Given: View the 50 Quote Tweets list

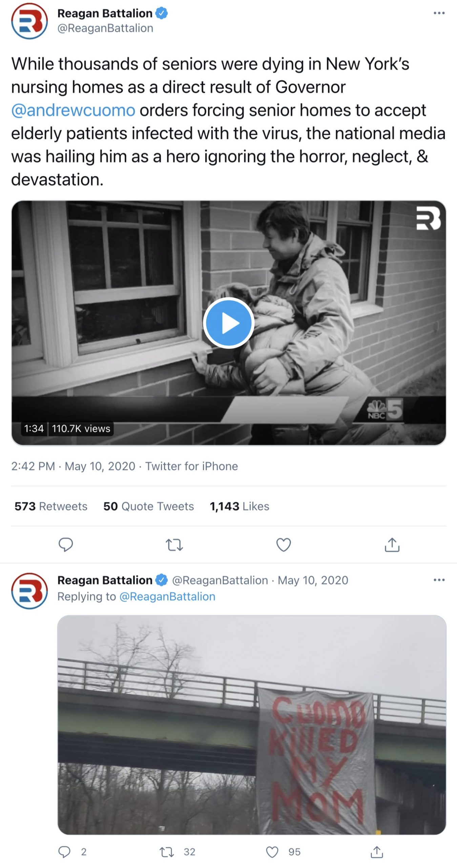Looking at the screenshot, I should coord(148,506).
